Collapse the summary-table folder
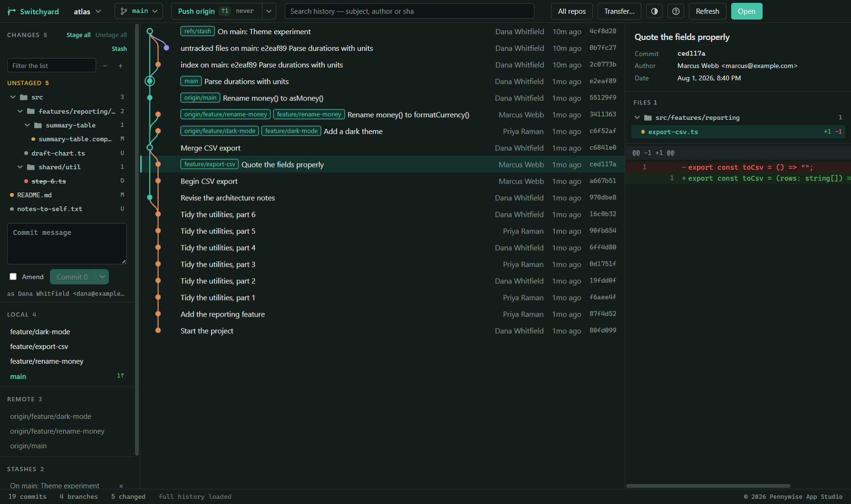The height and width of the screenshot is (504, 851). coord(27,125)
